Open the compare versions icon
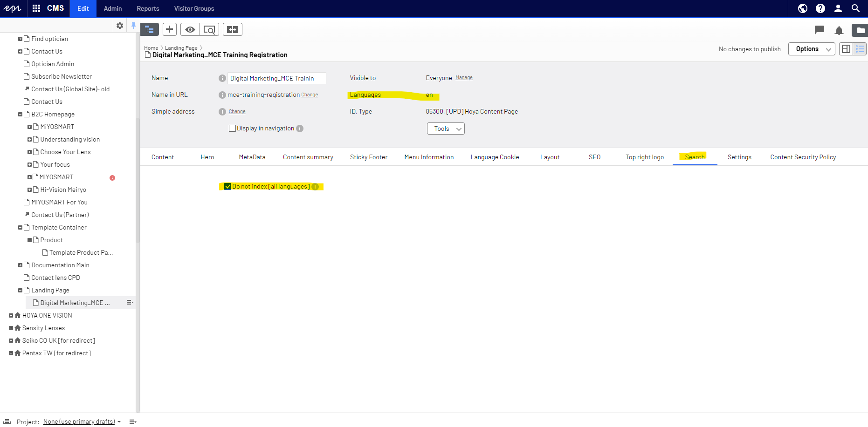Image resolution: width=868 pixels, height=427 pixels. click(232, 30)
